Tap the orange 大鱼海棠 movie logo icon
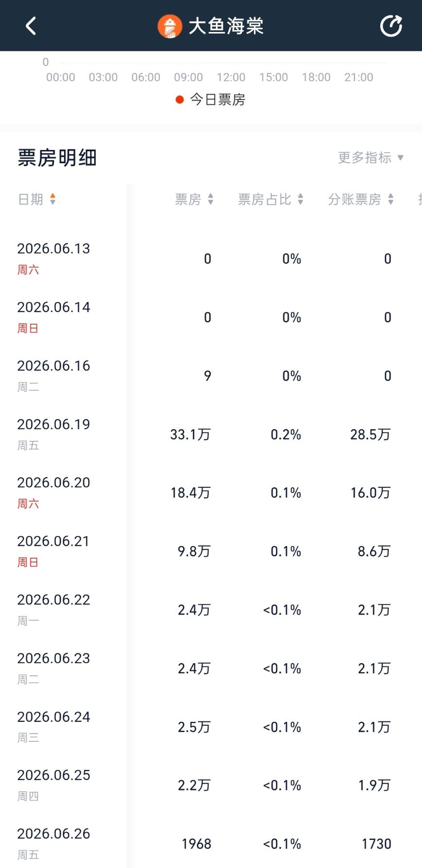This screenshot has width=422, height=868. click(169, 26)
